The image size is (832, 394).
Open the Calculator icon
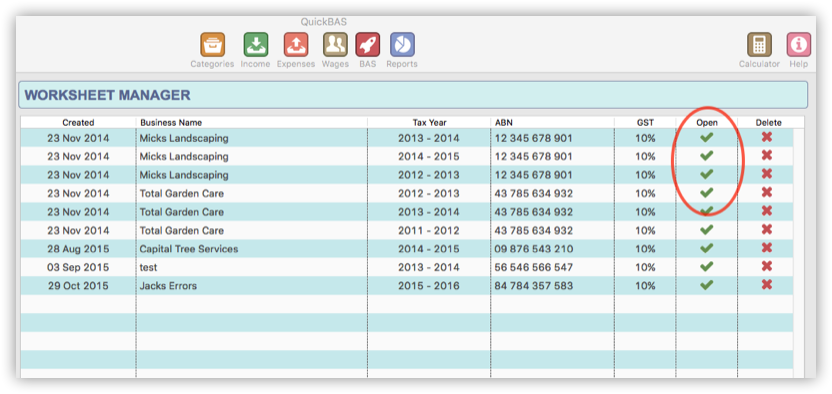[759, 45]
